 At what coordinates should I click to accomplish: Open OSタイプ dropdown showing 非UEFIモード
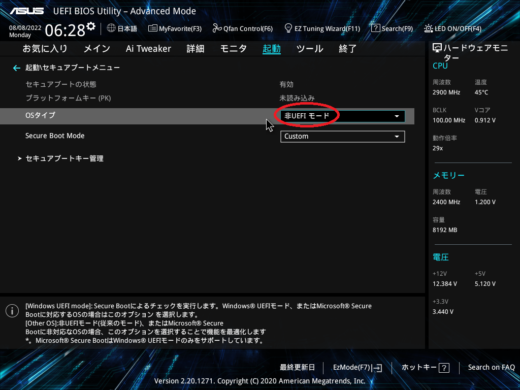342,116
